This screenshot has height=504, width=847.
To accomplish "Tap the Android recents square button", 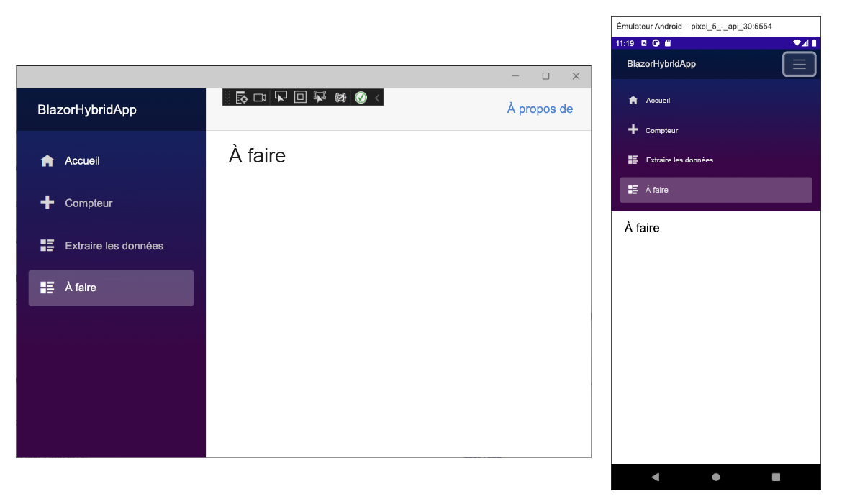I will click(x=776, y=477).
